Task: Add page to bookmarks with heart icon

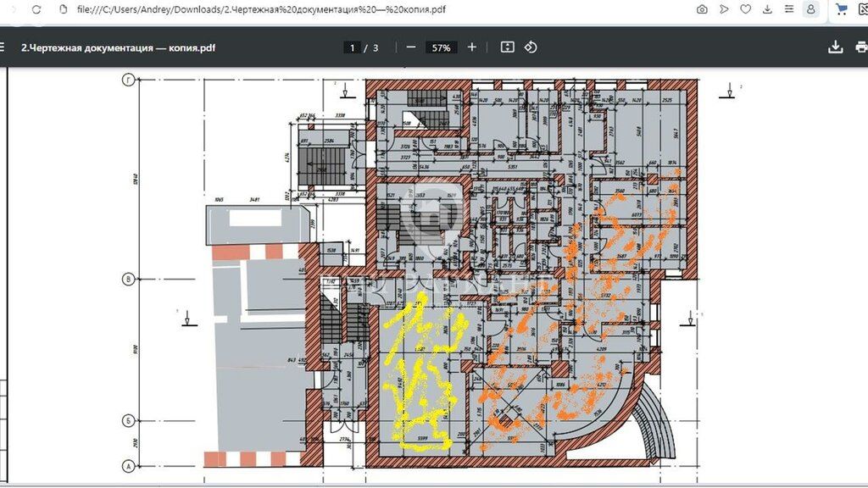Action: [x=746, y=9]
